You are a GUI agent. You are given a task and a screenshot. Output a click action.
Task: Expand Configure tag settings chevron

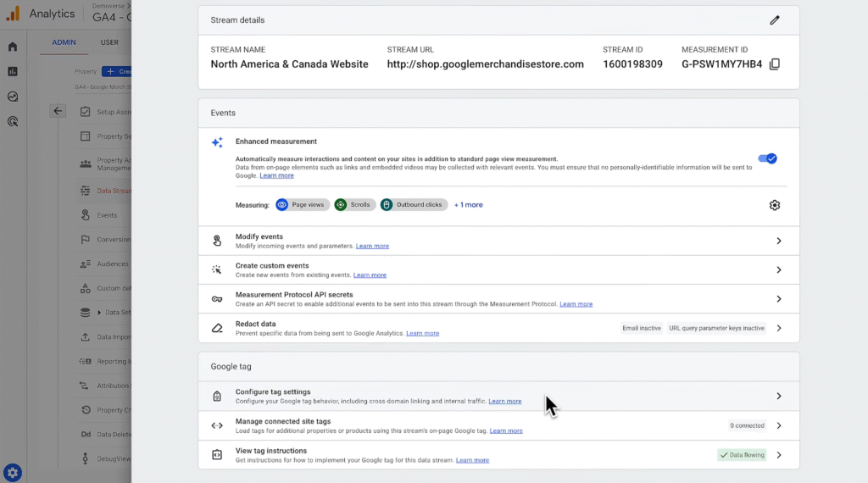(x=778, y=396)
